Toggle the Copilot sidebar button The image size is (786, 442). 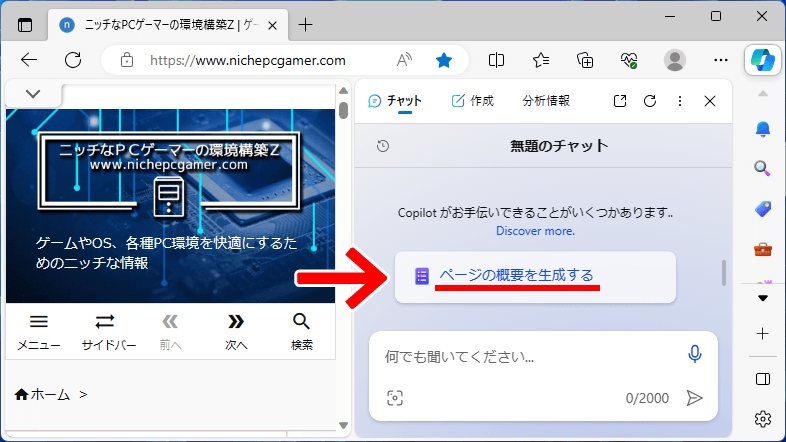click(762, 60)
